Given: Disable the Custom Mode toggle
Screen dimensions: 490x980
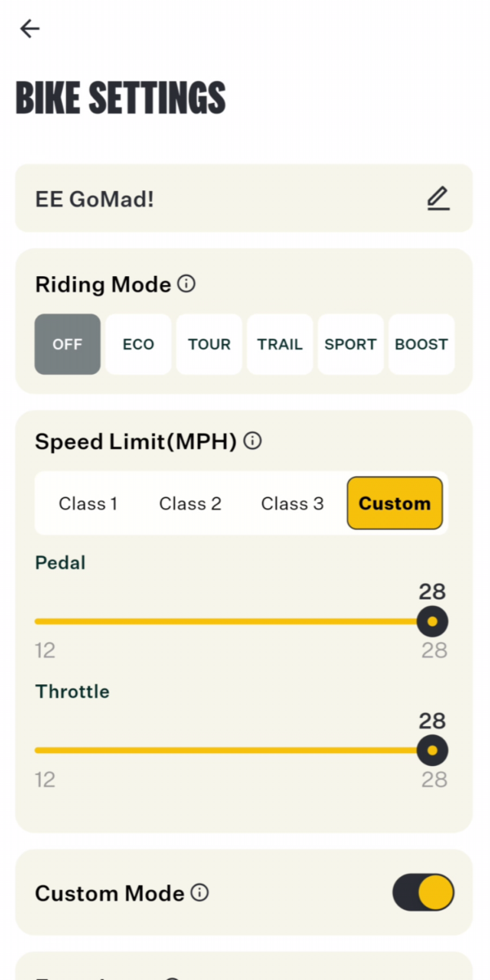Looking at the screenshot, I should (422, 893).
